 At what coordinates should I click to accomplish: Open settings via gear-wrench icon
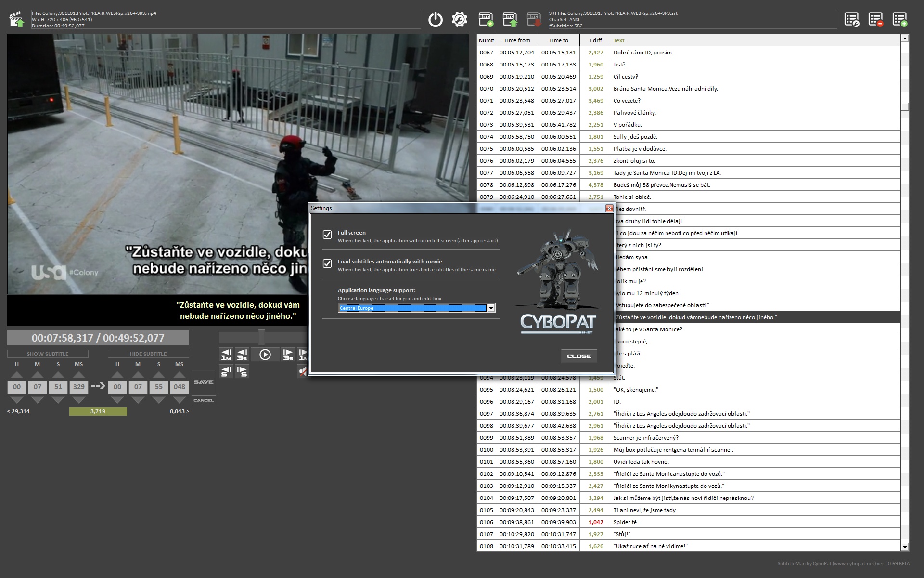tap(460, 19)
